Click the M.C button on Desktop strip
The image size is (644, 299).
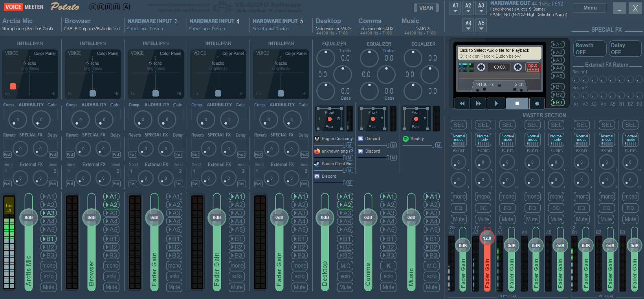point(345,266)
